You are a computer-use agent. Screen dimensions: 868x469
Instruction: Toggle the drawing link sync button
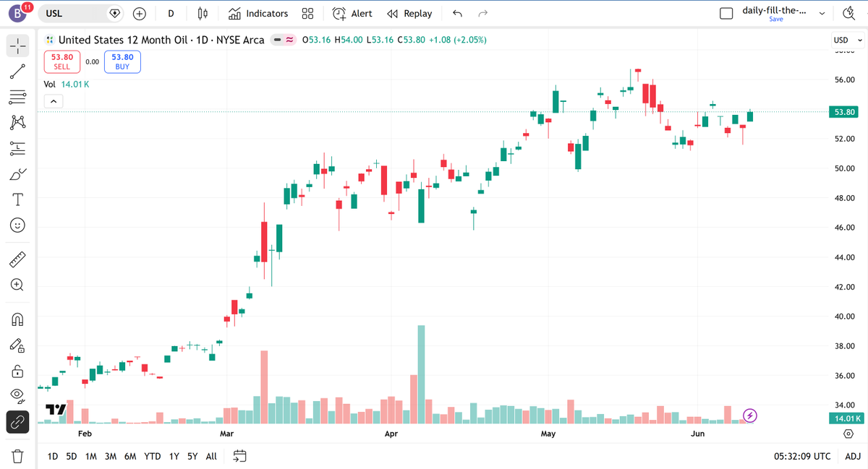[x=18, y=422]
